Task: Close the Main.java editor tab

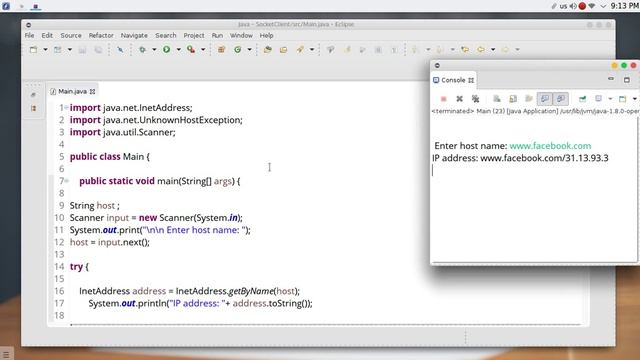Action: click(93, 91)
